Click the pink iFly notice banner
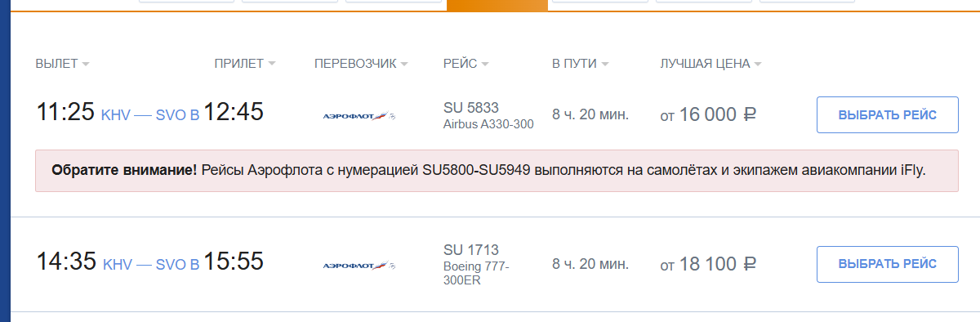Screen dimensions: 980x322 [x=497, y=171]
